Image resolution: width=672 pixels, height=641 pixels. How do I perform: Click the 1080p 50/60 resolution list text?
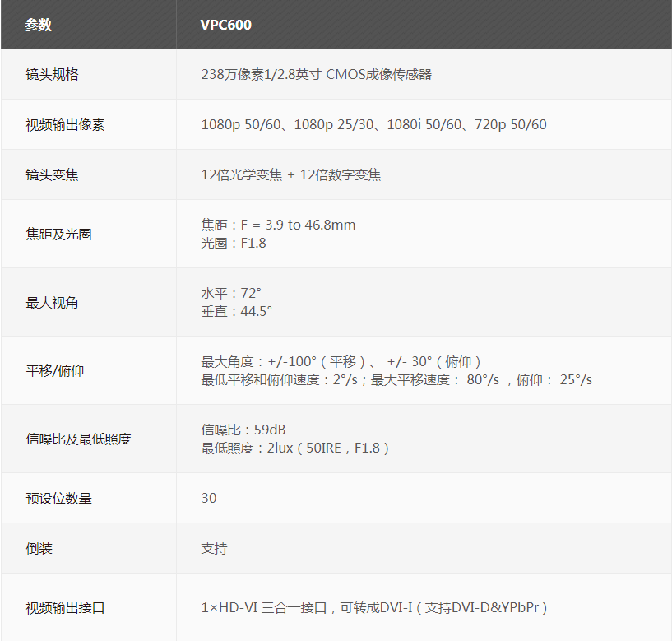click(x=373, y=125)
